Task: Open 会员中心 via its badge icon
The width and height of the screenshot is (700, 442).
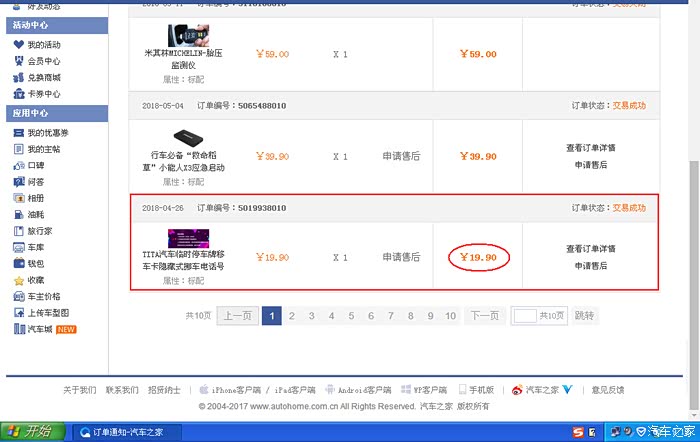Action: 19,61
